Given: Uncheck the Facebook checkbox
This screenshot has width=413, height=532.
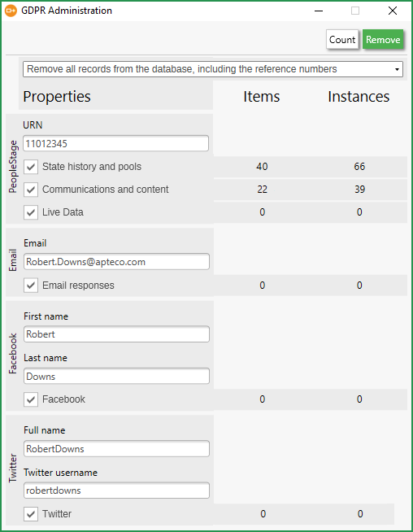Looking at the screenshot, I should (x=31, y=399).
